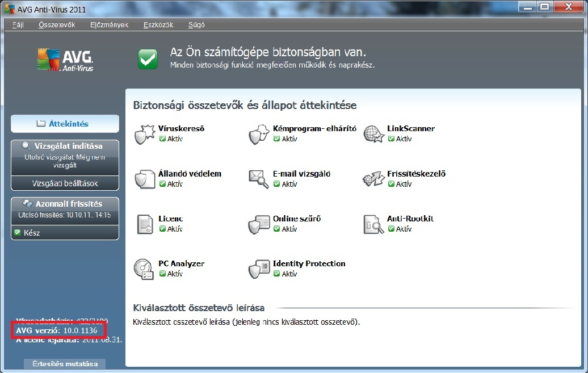The image size is (588, 373).
Task: Open the Eszközök menu
Action: [x=158, y=25]
